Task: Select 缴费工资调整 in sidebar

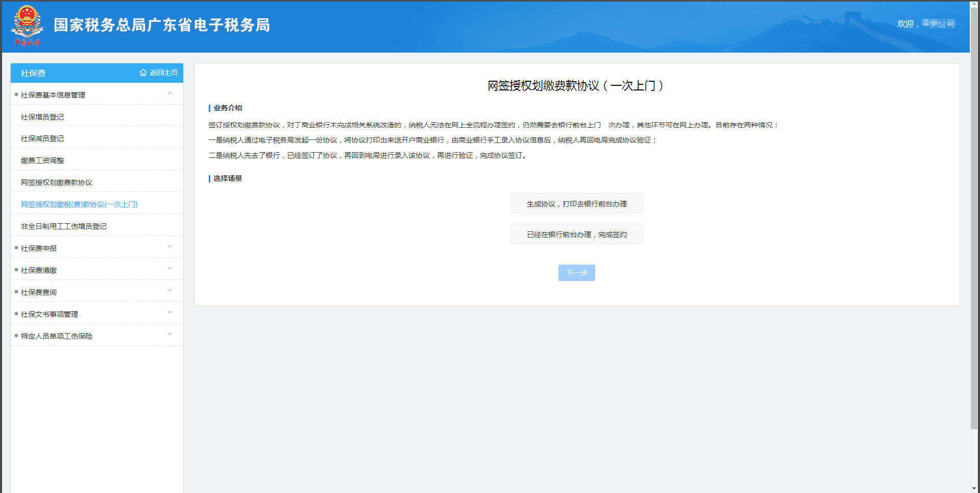Action: [42, 160]
